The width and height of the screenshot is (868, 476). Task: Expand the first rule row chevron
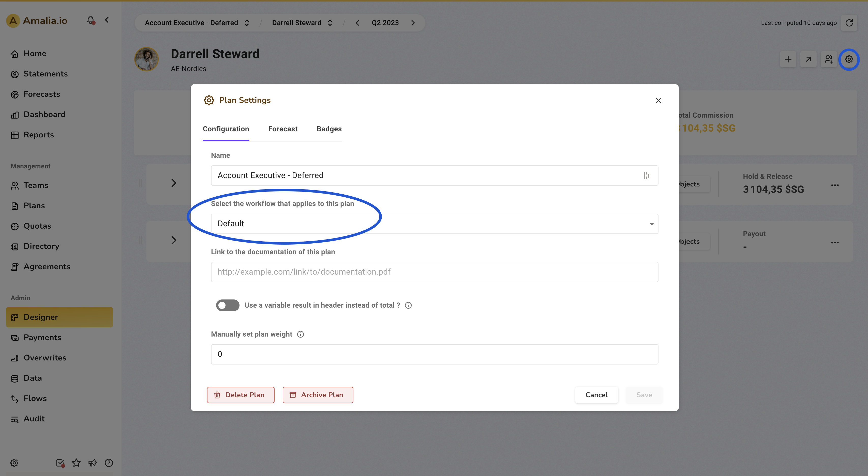(x=174, y=183)
